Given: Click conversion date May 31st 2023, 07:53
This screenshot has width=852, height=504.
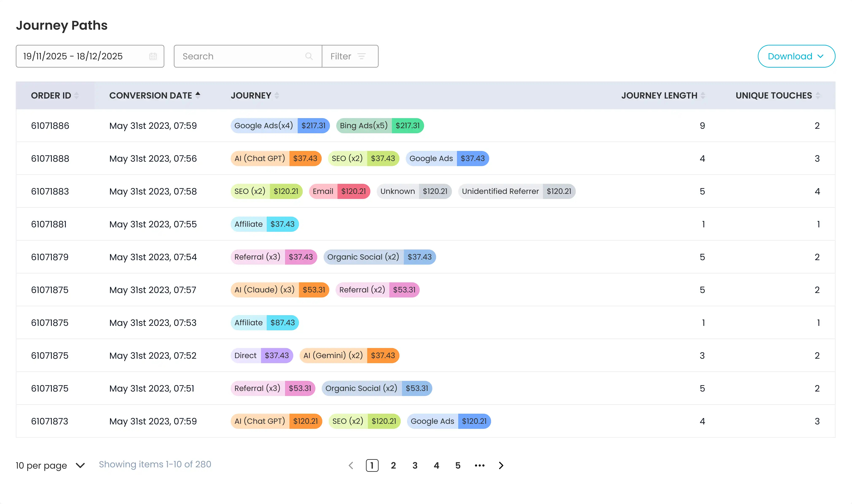Looking at the screenshot, I should click(153, 323).
